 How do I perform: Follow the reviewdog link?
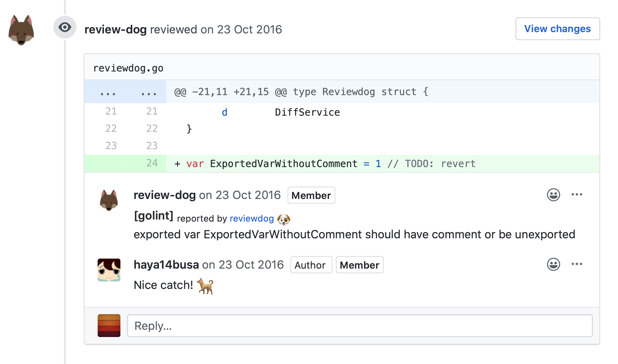[x=252, y=219]
